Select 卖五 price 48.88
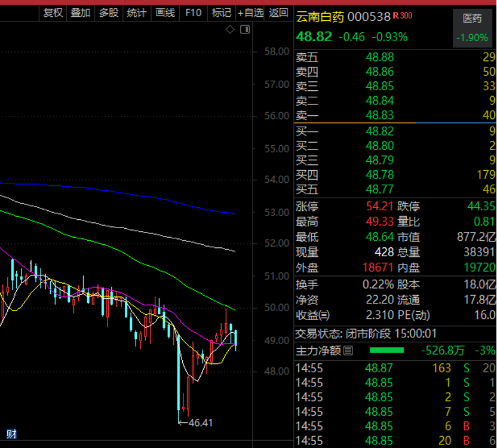This screenshot has height=448, width=497. coord(380,57)
